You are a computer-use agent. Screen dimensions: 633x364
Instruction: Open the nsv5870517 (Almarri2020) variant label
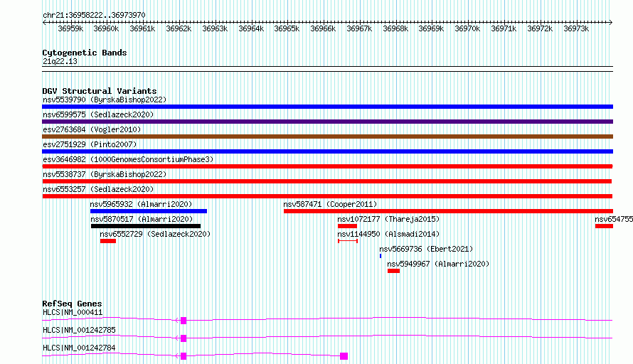click(142, 219)
